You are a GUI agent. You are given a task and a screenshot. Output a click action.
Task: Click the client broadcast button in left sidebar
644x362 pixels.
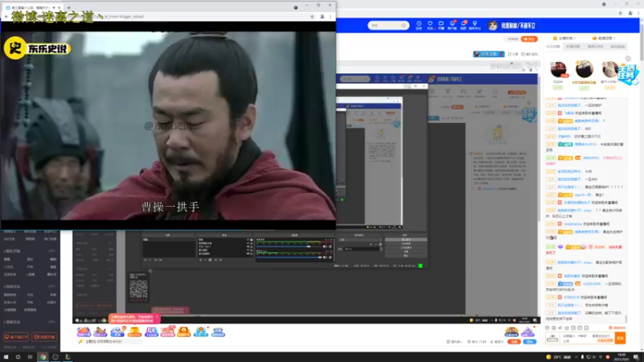tap(16, 337)
